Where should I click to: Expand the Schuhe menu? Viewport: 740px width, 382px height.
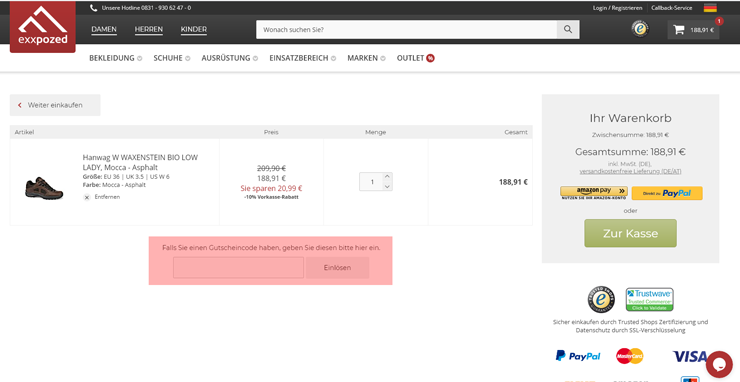(171, 58)
